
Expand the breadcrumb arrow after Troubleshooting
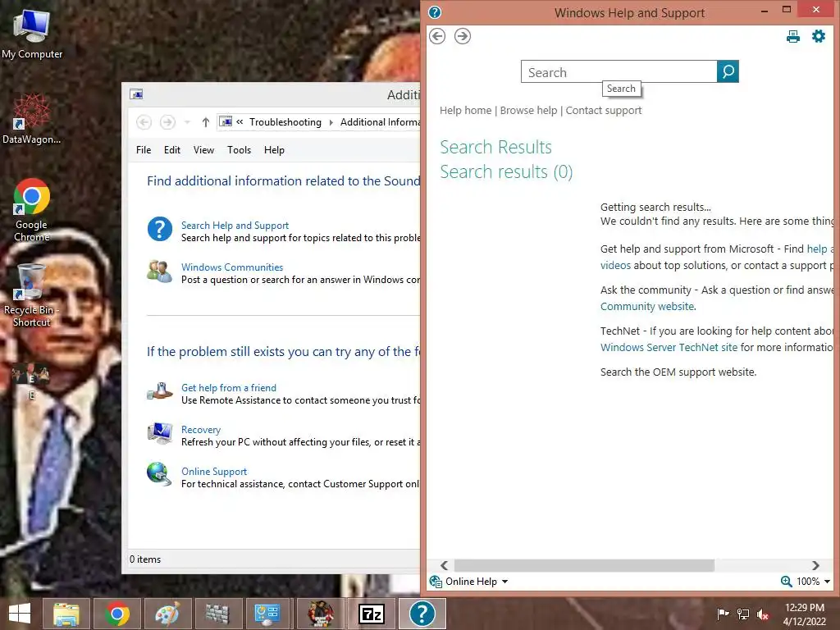coord(331,122)
